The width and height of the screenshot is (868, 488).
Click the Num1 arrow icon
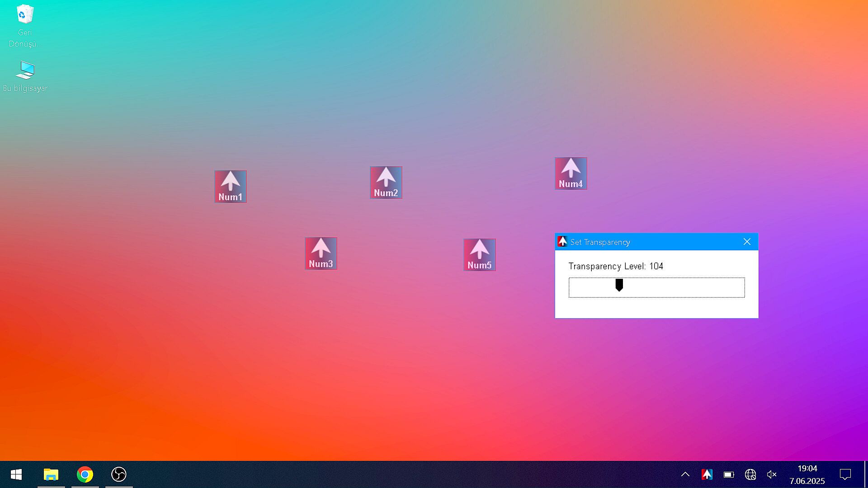click(231, 186)
